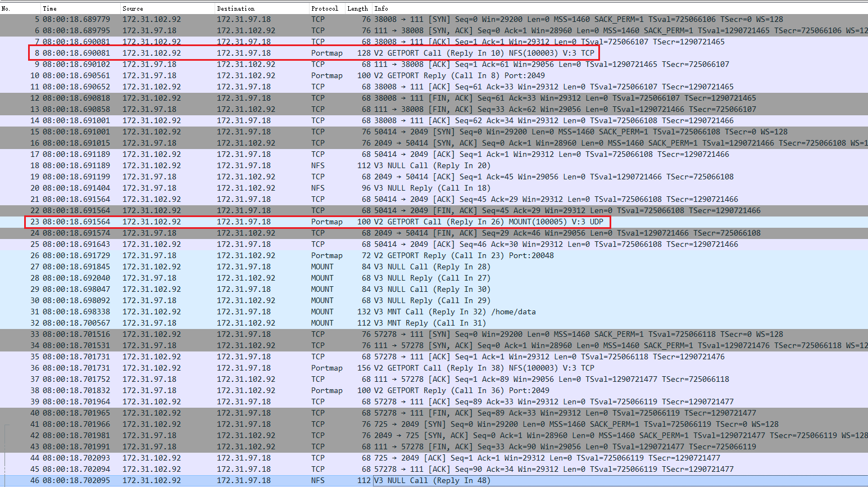The image size is (868, 487).
Task: Select packet 43 FIN, ACK Seq=33 Ack=90
Action: [x=434, y=447]
